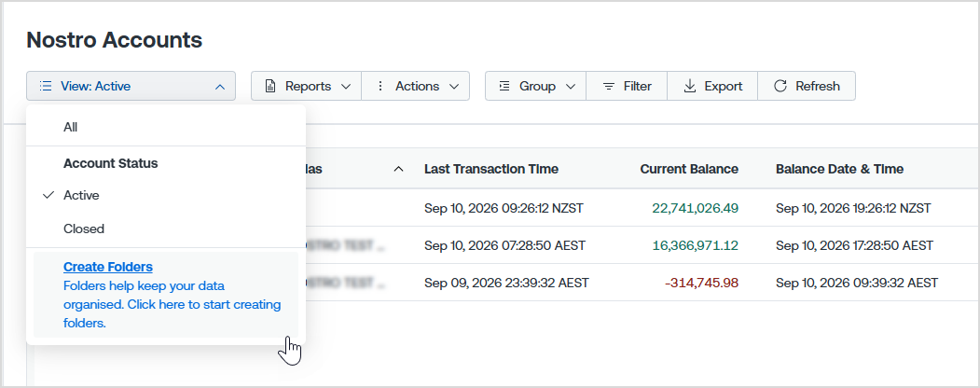Click the Actions three-dot icon
This screenshot has width=980, height=388.
click(380, 86)
